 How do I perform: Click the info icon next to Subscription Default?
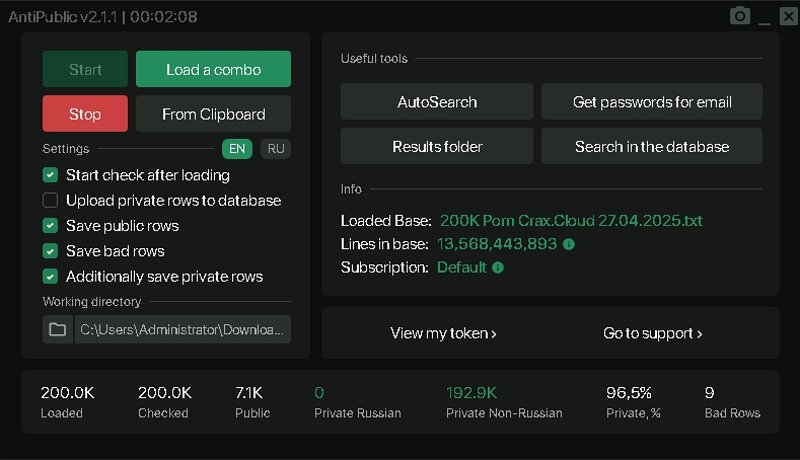point(498,268)
